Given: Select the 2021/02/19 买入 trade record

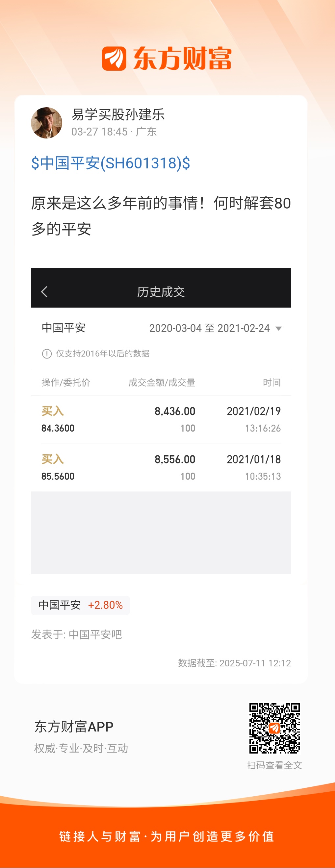Looking at the screenshot, I should point(161,419).
